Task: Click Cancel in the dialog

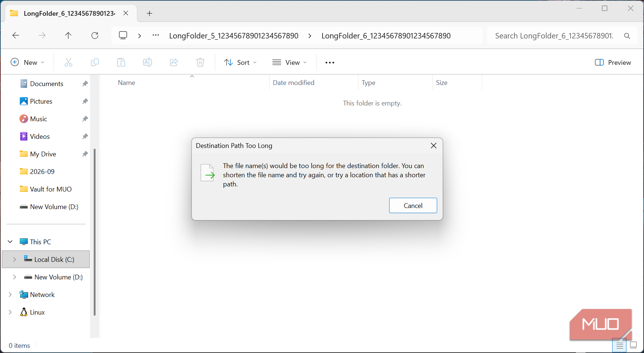Action: (x=413, y=205)
